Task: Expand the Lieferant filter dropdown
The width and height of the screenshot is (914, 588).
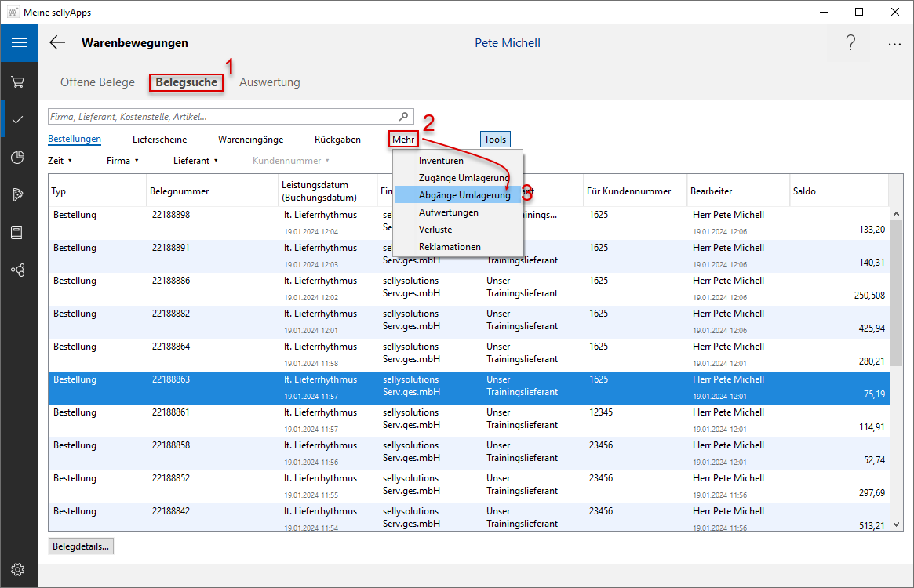Action: [195, 161]
